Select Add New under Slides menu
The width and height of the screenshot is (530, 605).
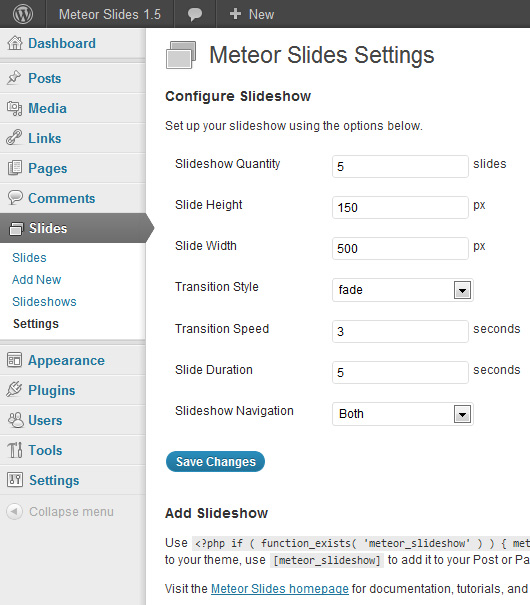37,280
